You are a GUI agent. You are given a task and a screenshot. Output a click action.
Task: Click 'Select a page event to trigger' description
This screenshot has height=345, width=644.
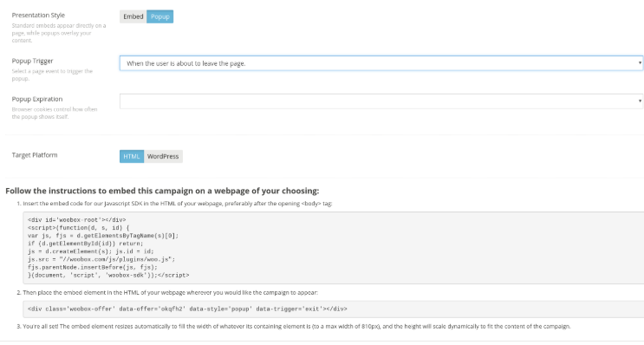click(x=52, y=75)
